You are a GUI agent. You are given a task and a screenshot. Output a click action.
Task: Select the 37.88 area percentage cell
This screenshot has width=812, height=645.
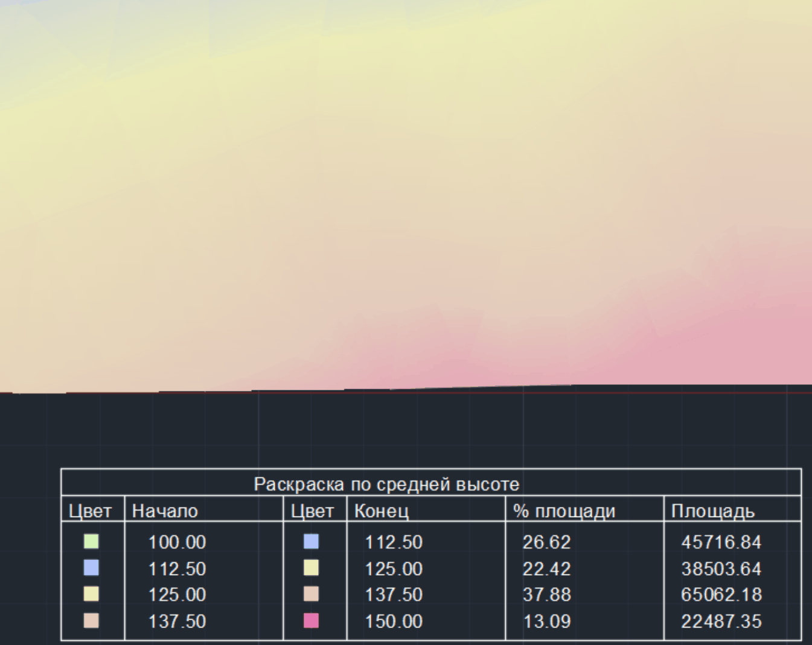tap(546, 595)
